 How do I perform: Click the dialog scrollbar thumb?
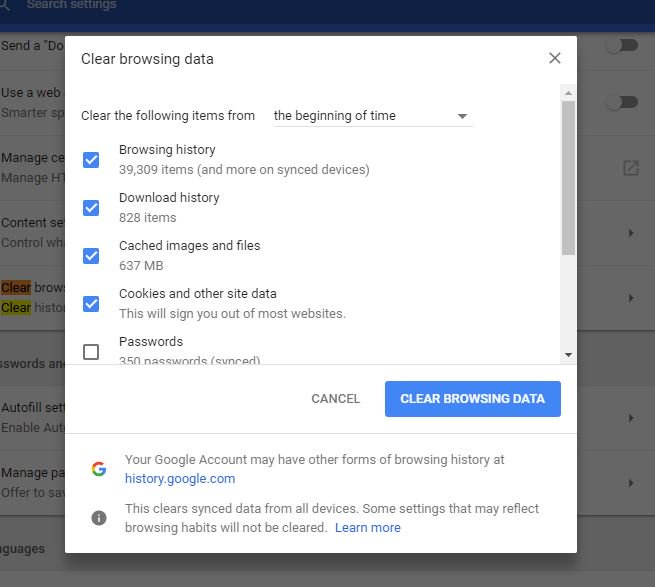(x=568, y=178)
